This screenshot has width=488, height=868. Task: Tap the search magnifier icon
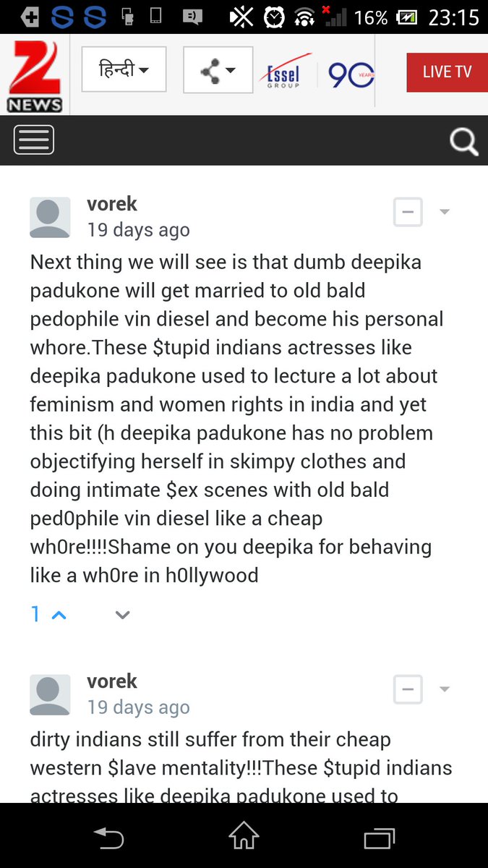click(x=463, y=141)
